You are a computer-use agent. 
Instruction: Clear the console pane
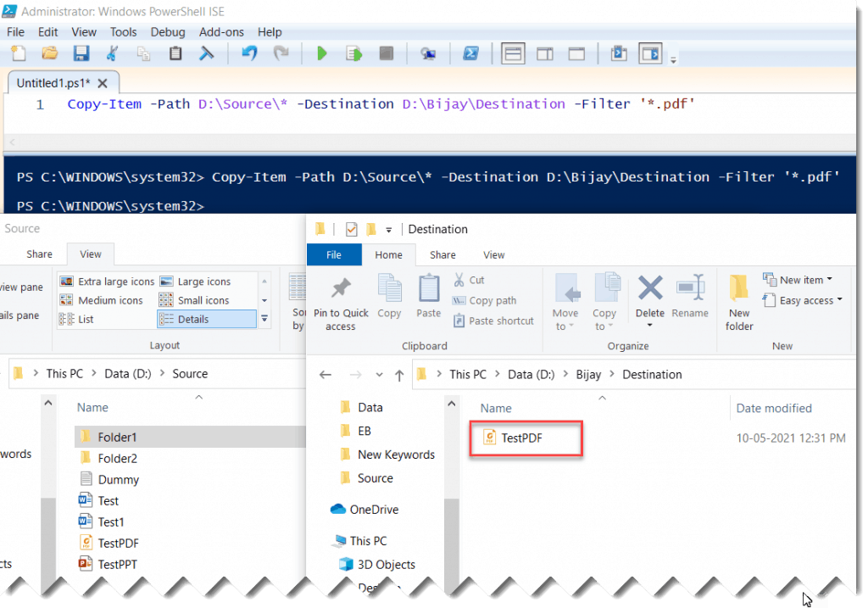tap(205, 53)
